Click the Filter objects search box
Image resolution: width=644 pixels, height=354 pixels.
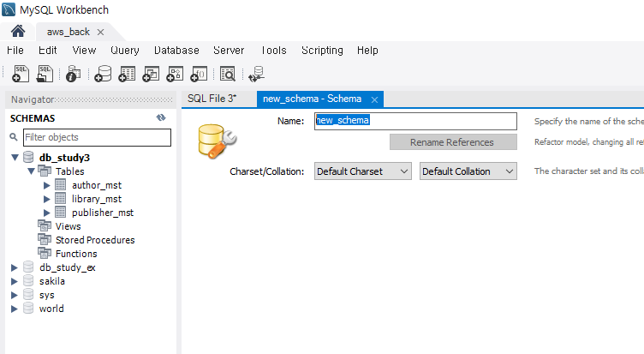point(97,137)
